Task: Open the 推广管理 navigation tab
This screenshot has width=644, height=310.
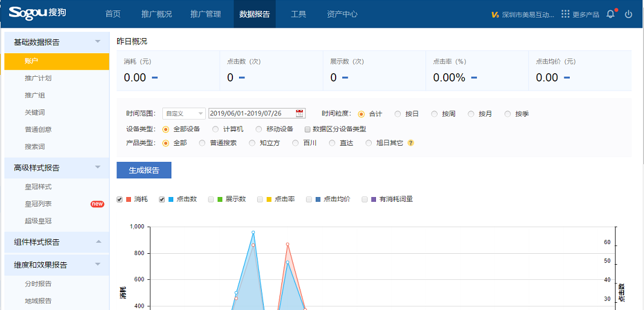Action: click(x=206, y=14)
